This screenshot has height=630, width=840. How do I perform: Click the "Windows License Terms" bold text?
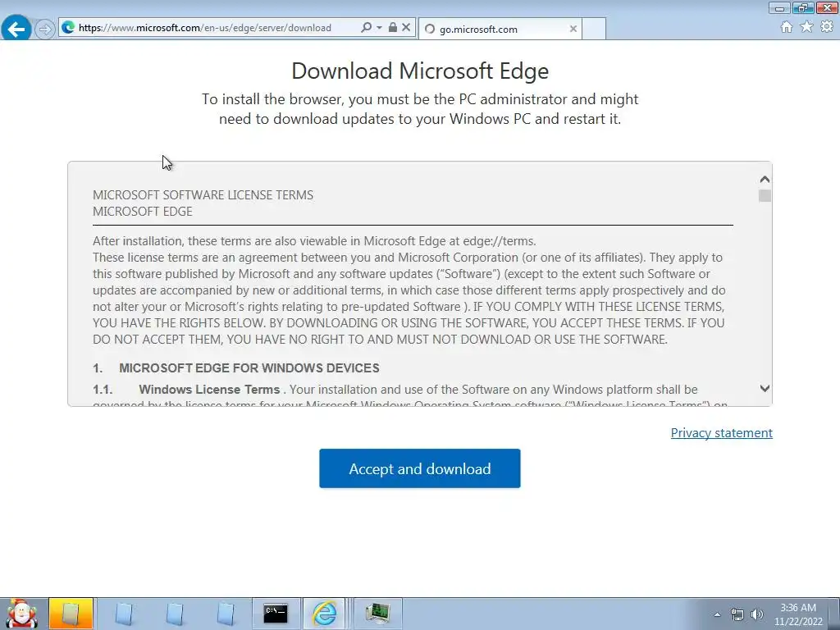(x=209, y=390)
